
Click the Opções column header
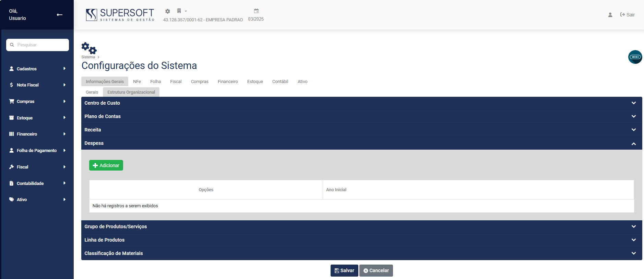click(x=206, y=190)
